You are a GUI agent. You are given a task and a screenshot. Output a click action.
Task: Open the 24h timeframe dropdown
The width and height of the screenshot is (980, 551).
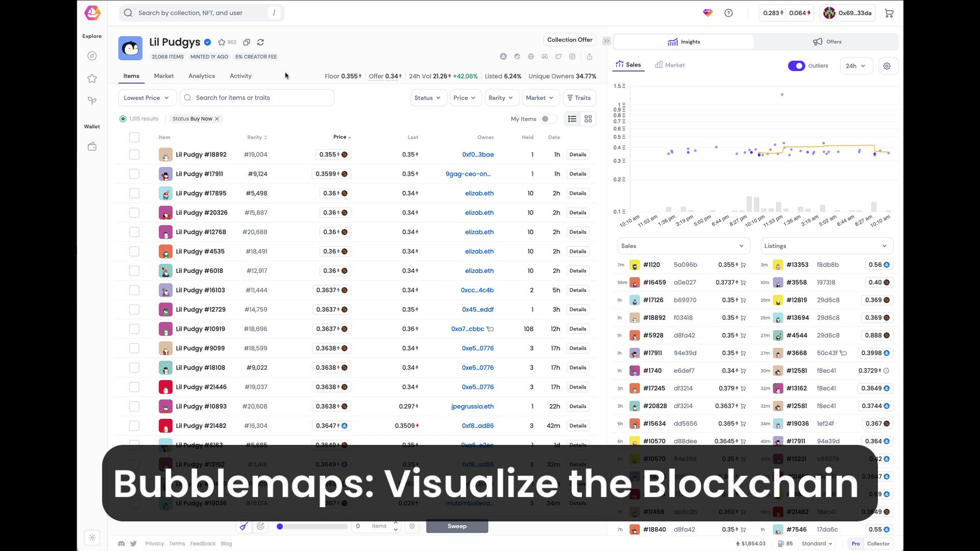tap(856, 66)
